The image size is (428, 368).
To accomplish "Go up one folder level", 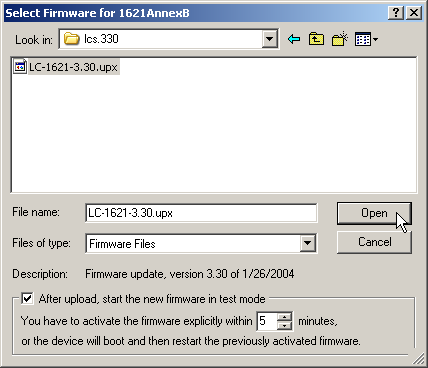I will click(x=316, y=39).
